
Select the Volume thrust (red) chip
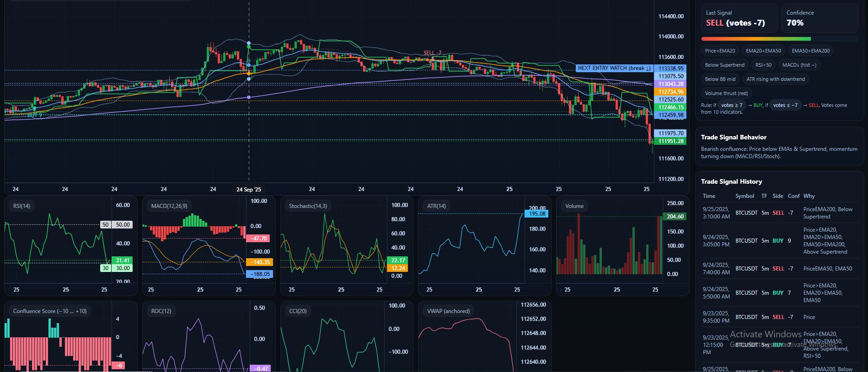tap(726, 93)
